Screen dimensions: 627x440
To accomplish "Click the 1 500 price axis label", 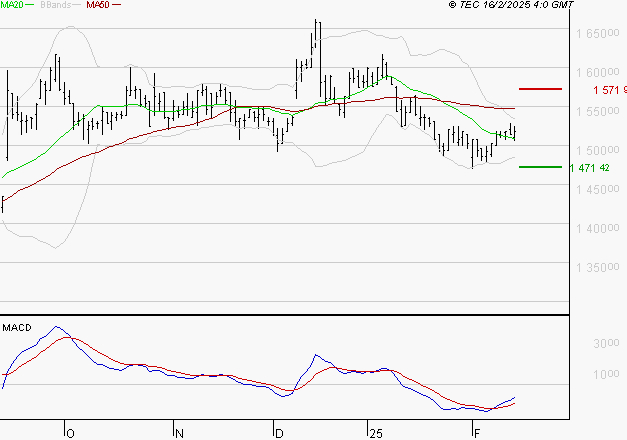I will [x=597, y=151].
